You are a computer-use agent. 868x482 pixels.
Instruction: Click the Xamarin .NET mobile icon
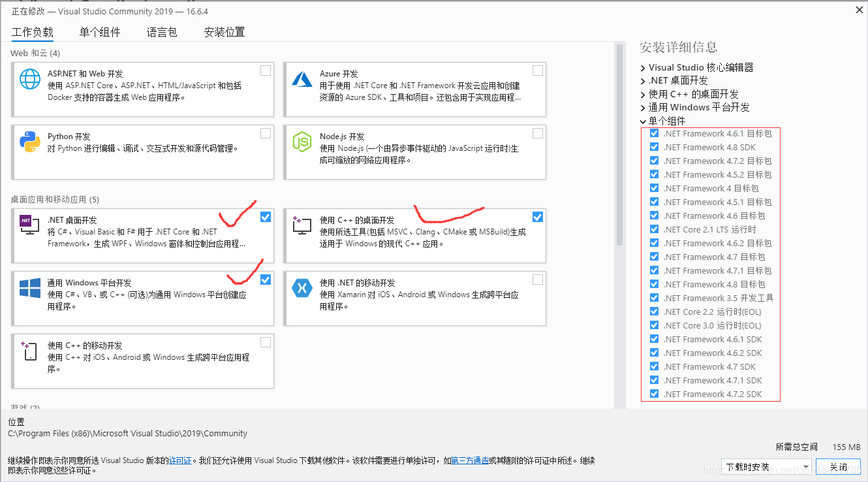(302, 288)
